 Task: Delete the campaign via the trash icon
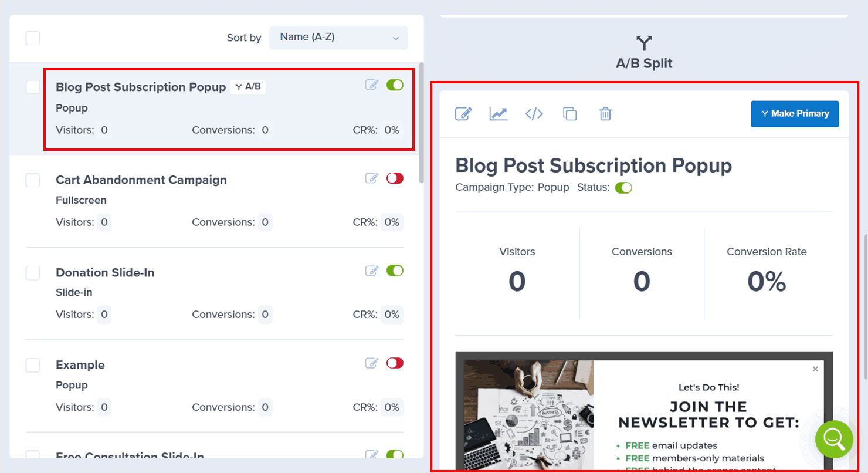click(x=605, y=114)
